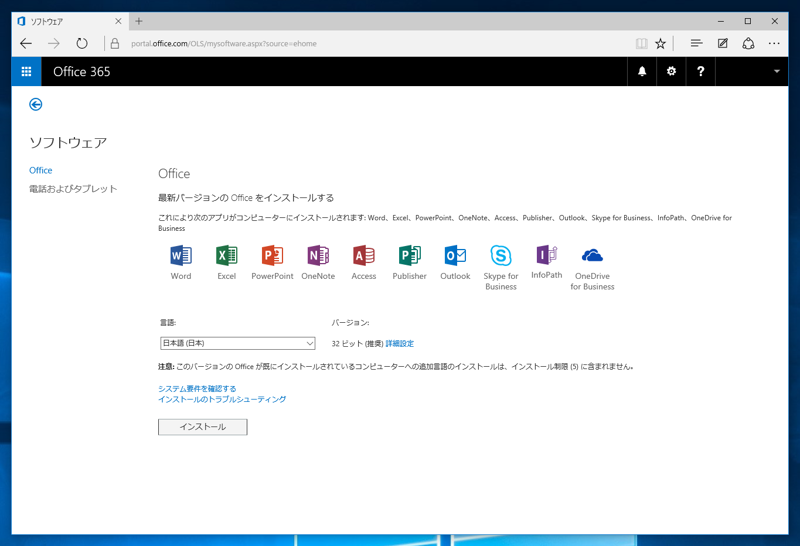Select the ソフトウェア browser tab
Viewport: 800px width, 546px height.
tap(69, 21)
